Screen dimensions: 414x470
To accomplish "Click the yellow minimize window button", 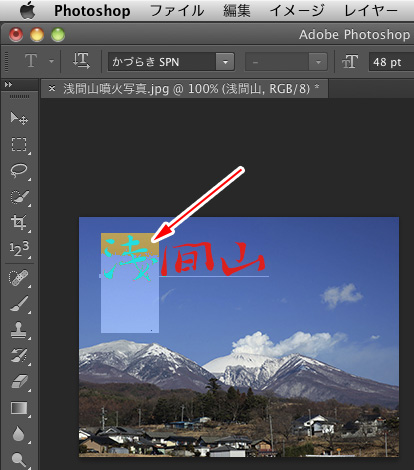I will pyautogui.click(x=37, y=34).
